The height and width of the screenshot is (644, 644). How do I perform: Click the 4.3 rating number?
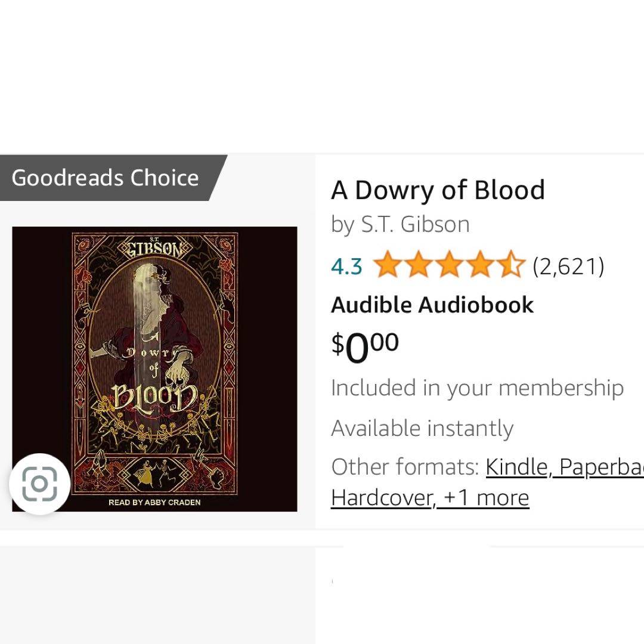[346, 266]
